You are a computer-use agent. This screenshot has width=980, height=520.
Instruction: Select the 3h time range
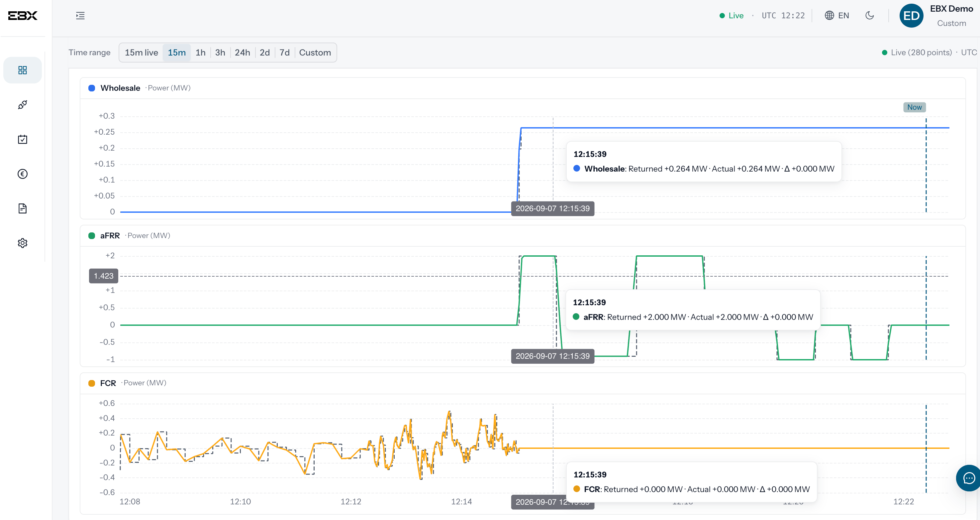click(220, 53)
